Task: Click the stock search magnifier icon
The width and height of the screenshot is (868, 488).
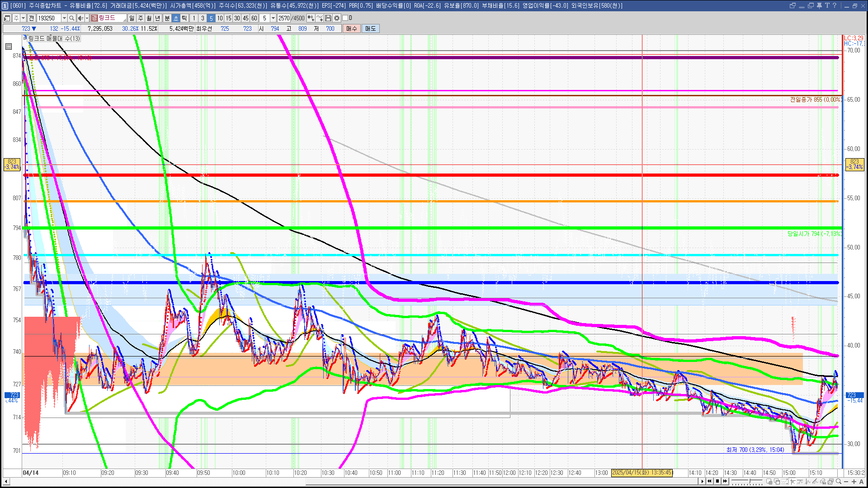Action: coord(71,18)
